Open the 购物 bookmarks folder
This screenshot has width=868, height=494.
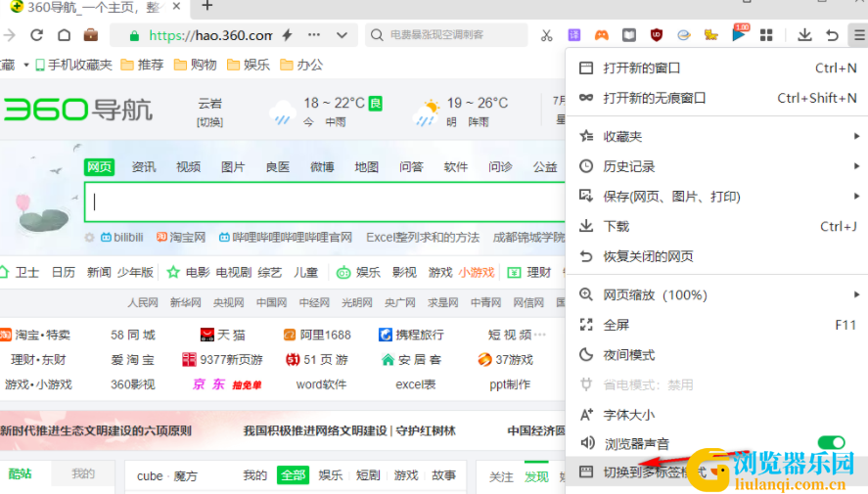(196, 65)
